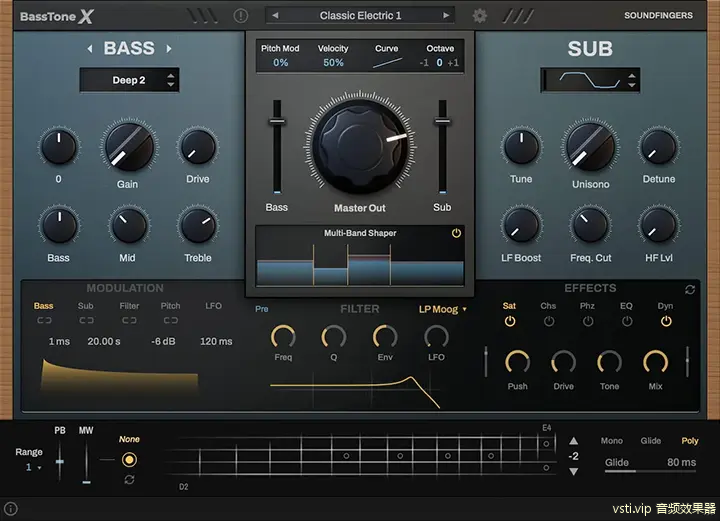Toggle the Sat effect power button
This screenshot has width=720, height=521.
[510, 321]
